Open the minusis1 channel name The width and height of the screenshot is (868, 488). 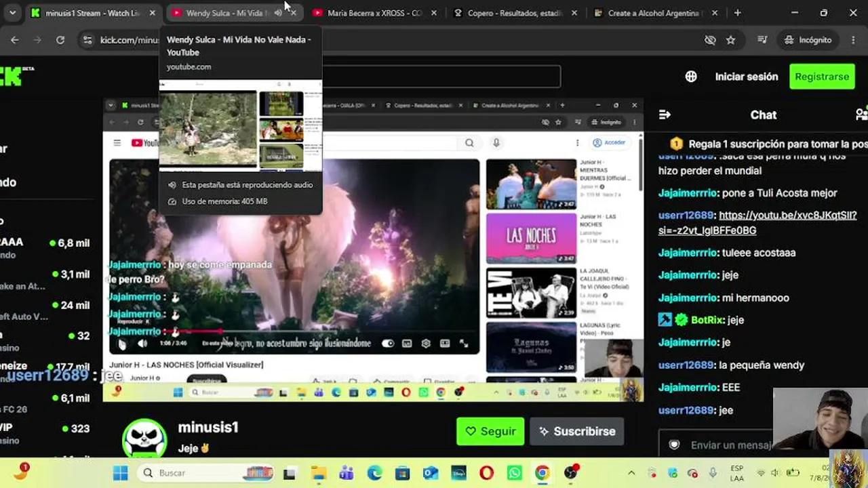(x=208, y=428)
